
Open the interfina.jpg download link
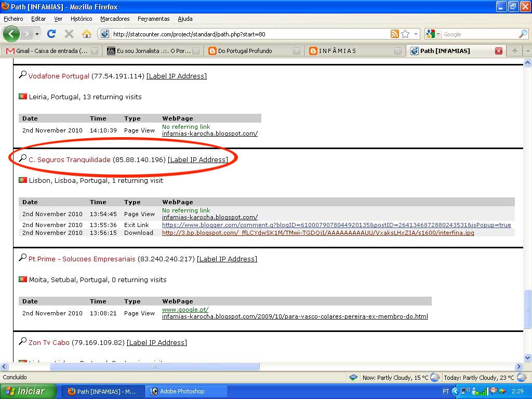pos(318,233)
